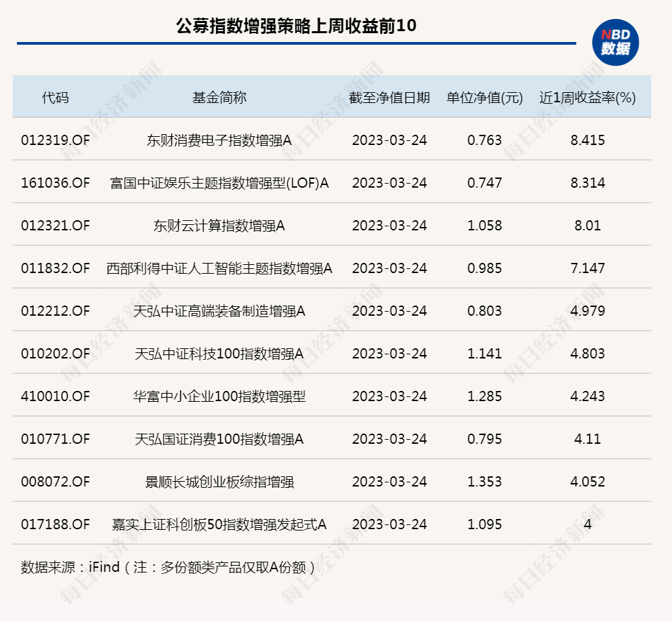
Task: Open fund 西部利得中证人工智能主题指数增强A
Action: click(219, 268)
